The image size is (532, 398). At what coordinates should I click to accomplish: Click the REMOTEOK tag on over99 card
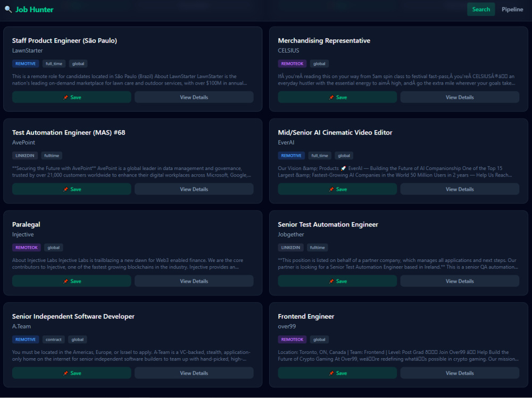pos(292,340)
